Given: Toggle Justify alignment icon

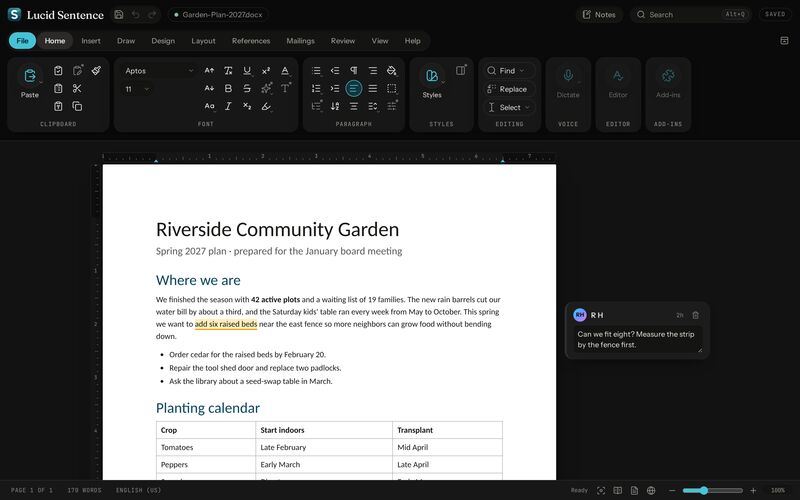Looking at the screenshot, I should tap(372, 88).
